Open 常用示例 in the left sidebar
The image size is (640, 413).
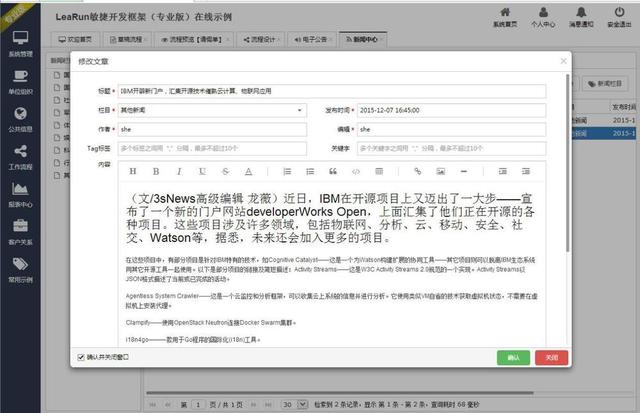[20, 270]
